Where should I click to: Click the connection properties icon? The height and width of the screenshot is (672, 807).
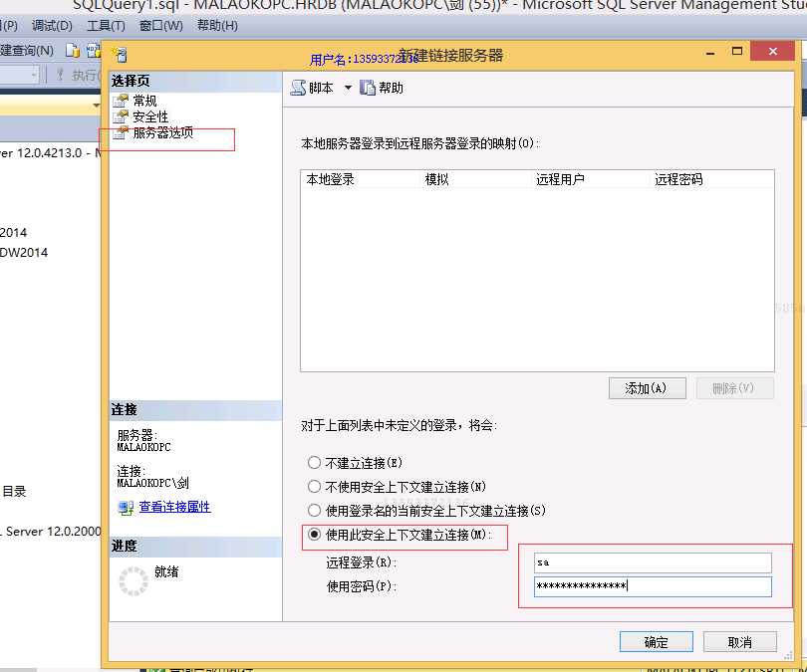click(126, 508)
